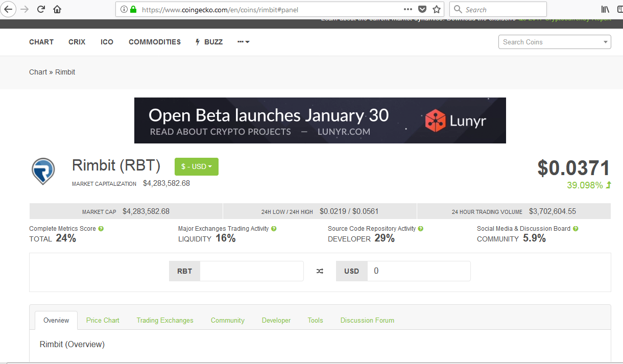The image size is (623, 364).
Task: Click the swap arrows between RBT and USD
Action: click(x=320, y=271)
